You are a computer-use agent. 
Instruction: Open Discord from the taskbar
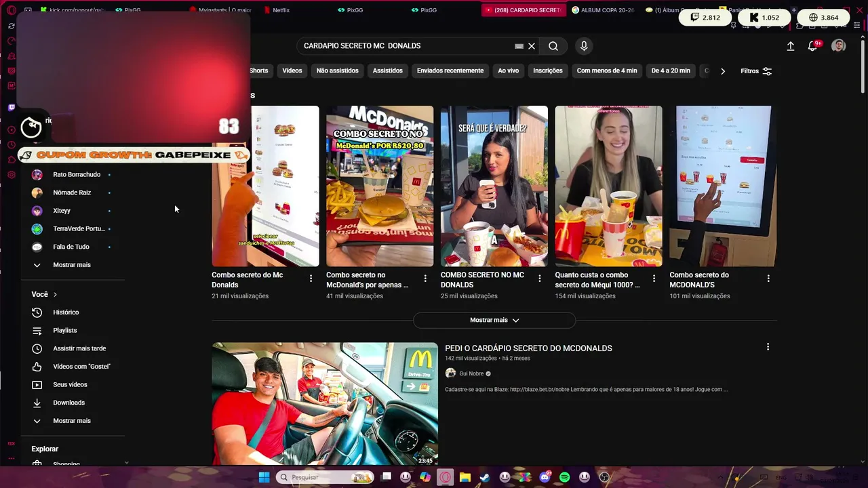pyautogui.click(x=545, y=477)
